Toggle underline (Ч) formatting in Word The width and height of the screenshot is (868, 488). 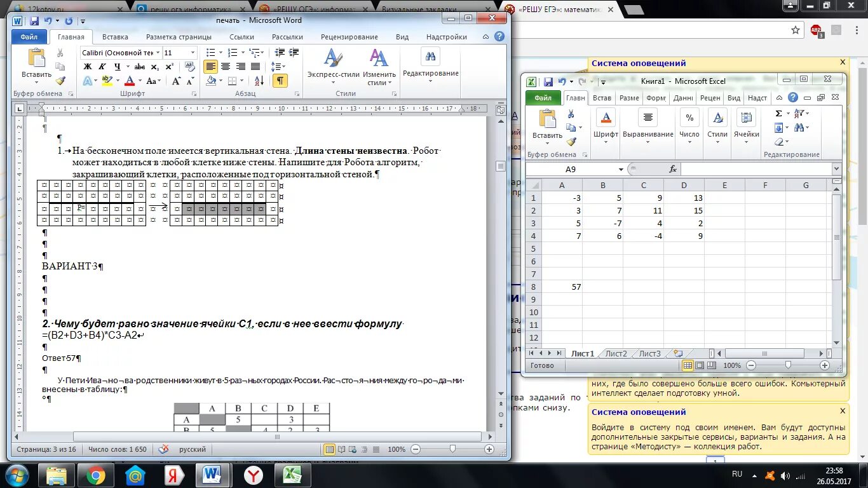coord(117,67)
